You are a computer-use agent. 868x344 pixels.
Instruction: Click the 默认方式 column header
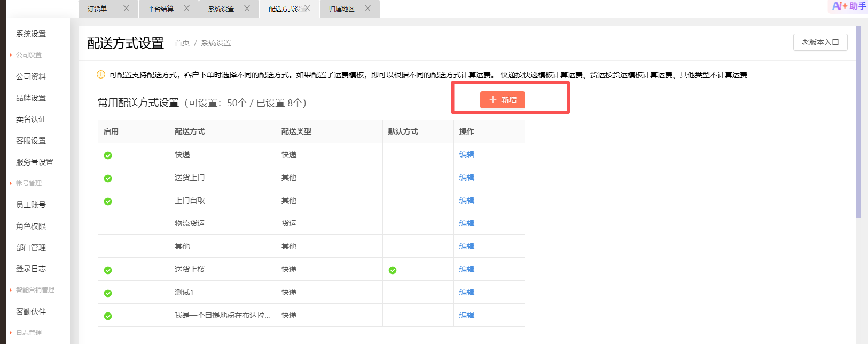(418, 131)
